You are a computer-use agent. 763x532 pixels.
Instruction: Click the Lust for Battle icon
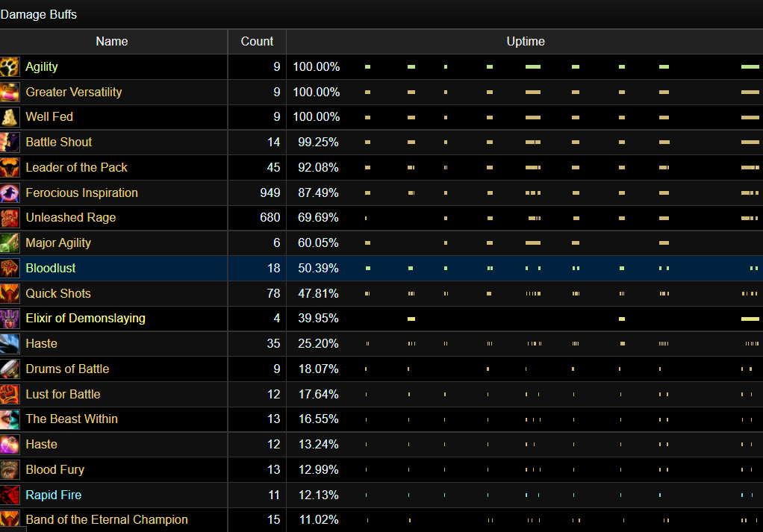pos(10,395)
